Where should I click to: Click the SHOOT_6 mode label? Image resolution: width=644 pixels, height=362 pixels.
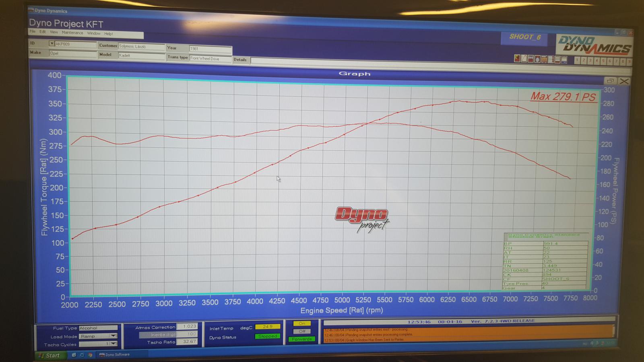click(x=525, y=37)
